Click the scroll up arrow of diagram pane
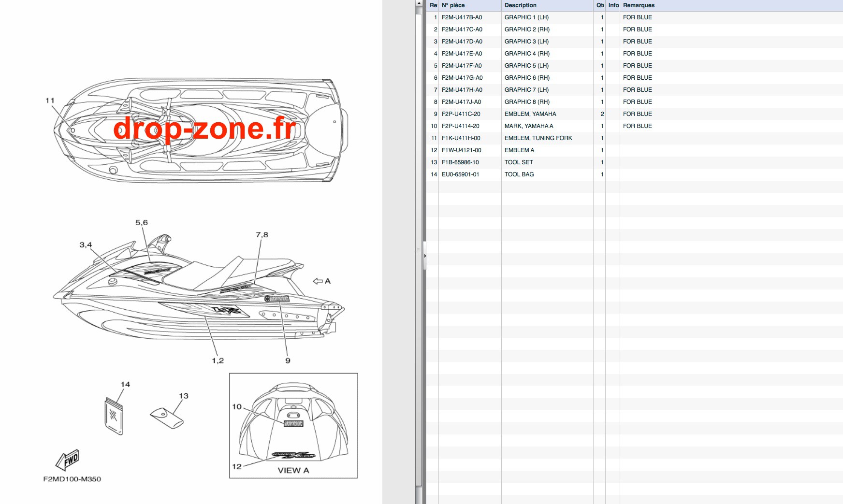843x504 pixels. [419, 3]
